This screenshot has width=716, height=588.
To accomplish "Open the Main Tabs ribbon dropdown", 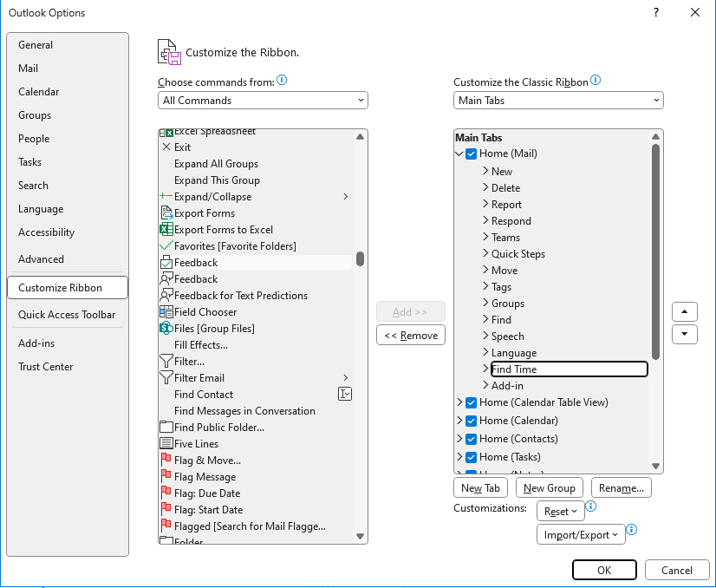I will (x=558, y=101).
